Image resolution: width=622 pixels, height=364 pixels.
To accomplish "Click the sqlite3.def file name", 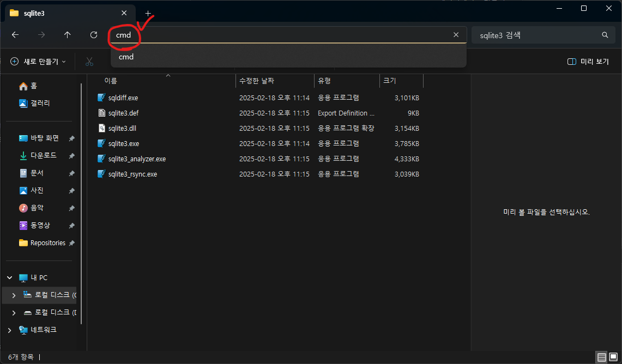I will pos(123,113).
